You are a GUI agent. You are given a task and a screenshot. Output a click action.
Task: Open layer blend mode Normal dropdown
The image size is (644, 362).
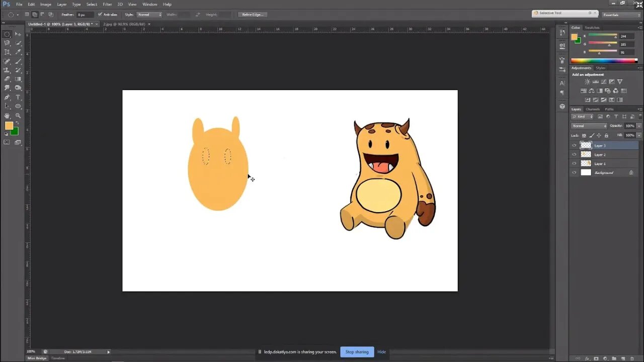[x=589, y=126]
